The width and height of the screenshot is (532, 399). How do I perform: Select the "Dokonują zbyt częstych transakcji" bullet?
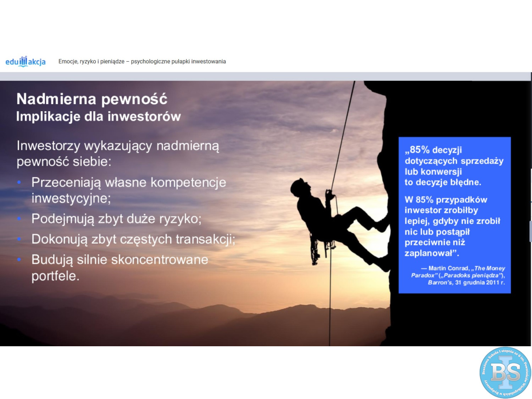133,239
